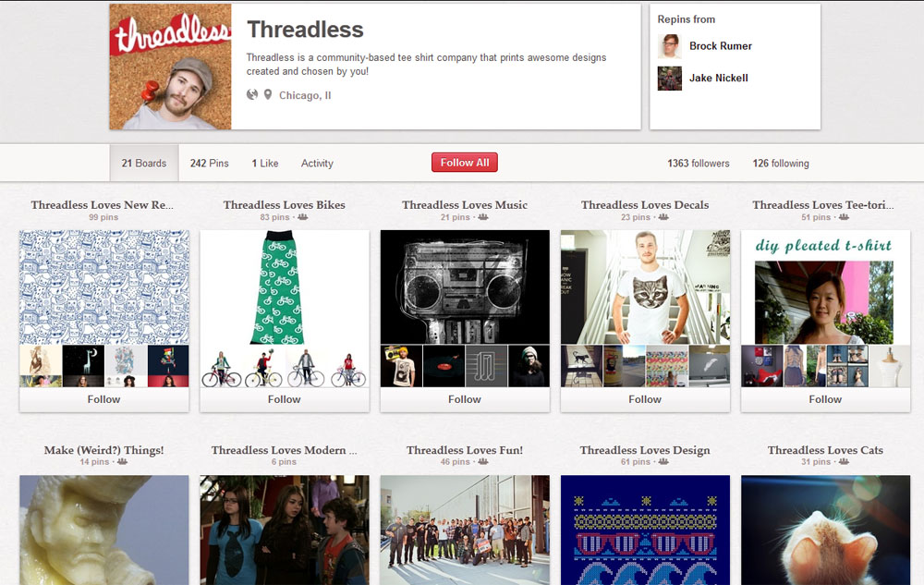Open Threadless Loves Cats board title

825,450
